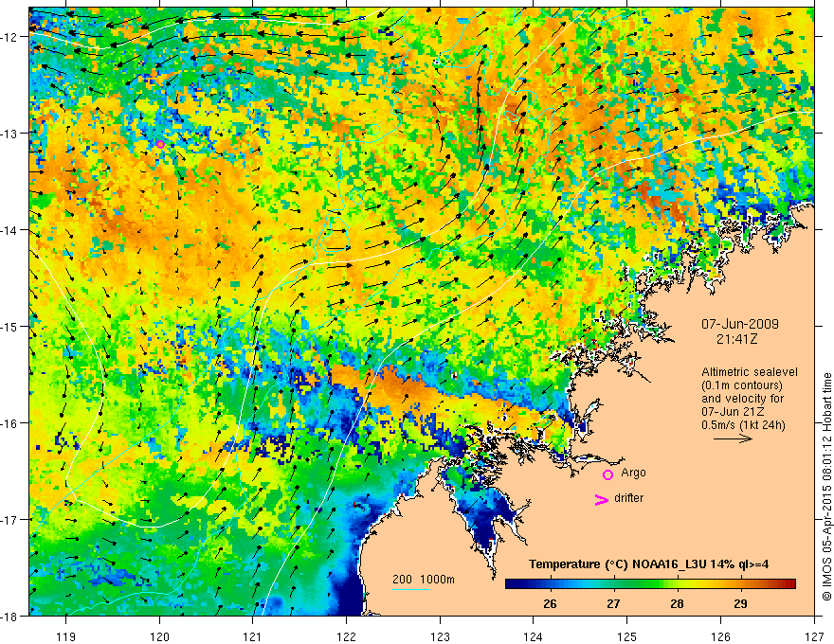Viewport: 834px width, 644px height.
Task: Click the cyan 200m isobath legend line
Action: pyautogui.click(x=410, y=589)
